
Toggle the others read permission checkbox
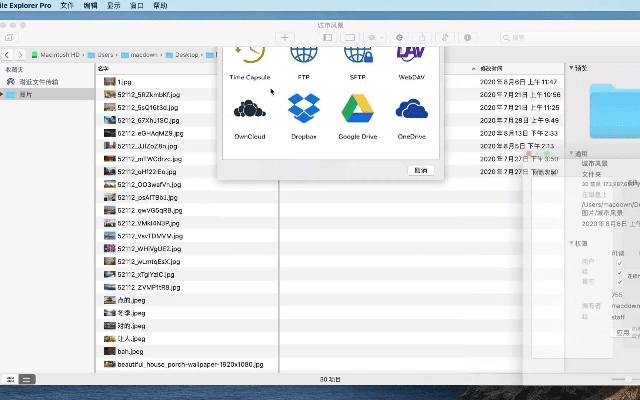click(620, 284)
